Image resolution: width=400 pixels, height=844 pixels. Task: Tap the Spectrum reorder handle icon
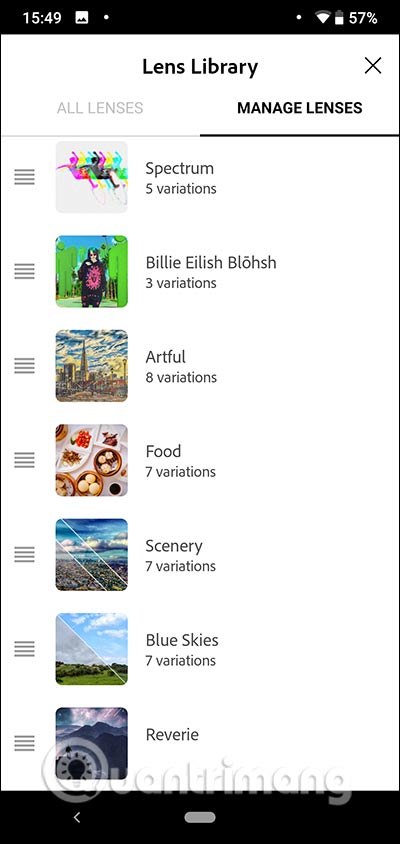[x=24, y=177]
